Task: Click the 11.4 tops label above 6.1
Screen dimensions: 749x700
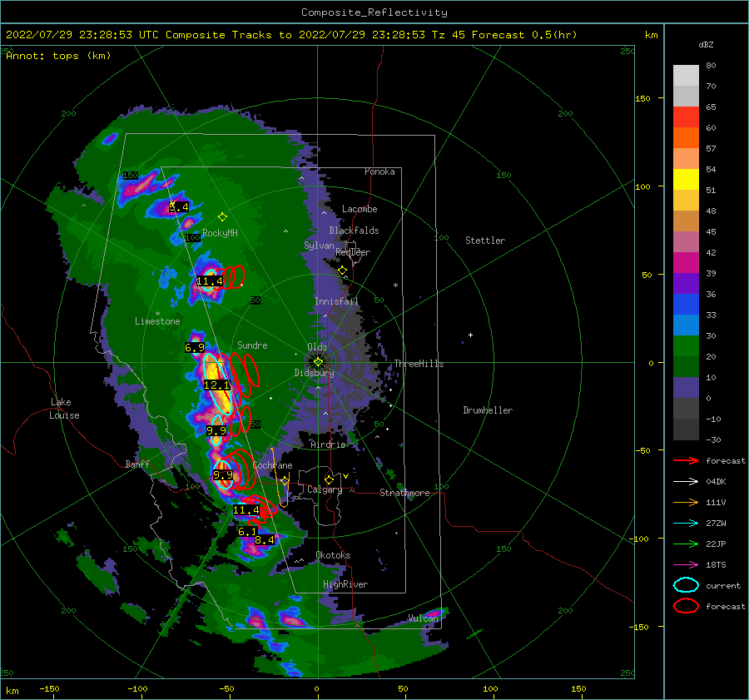Action: [246, 510]
